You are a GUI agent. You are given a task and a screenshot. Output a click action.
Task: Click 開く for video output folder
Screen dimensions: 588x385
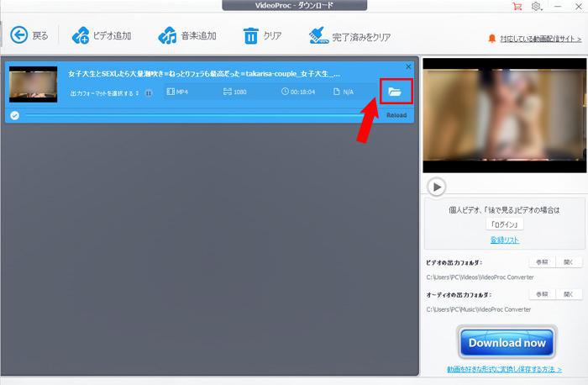569,262
